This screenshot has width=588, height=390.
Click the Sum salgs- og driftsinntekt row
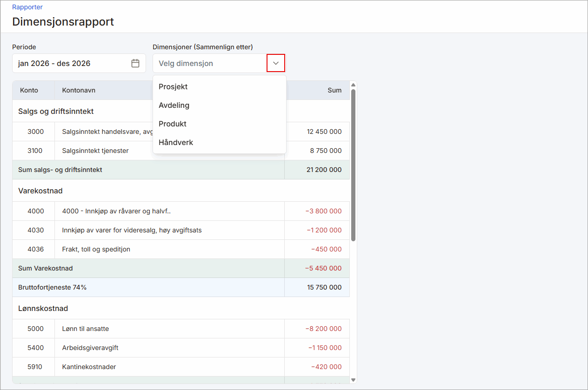[x=181, y=170]
